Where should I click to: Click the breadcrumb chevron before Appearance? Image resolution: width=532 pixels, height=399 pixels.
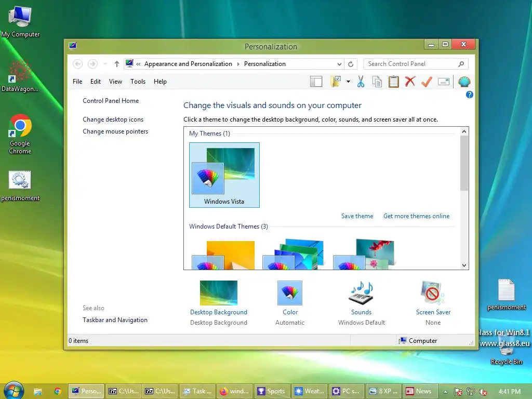pyautogui.click(x=138, y=64)
